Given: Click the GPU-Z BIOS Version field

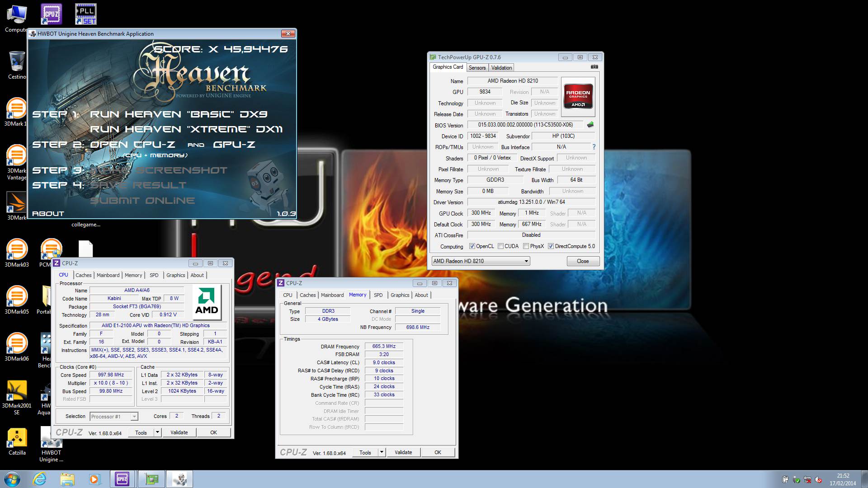Looking at the screenshot, I should 525,125.
